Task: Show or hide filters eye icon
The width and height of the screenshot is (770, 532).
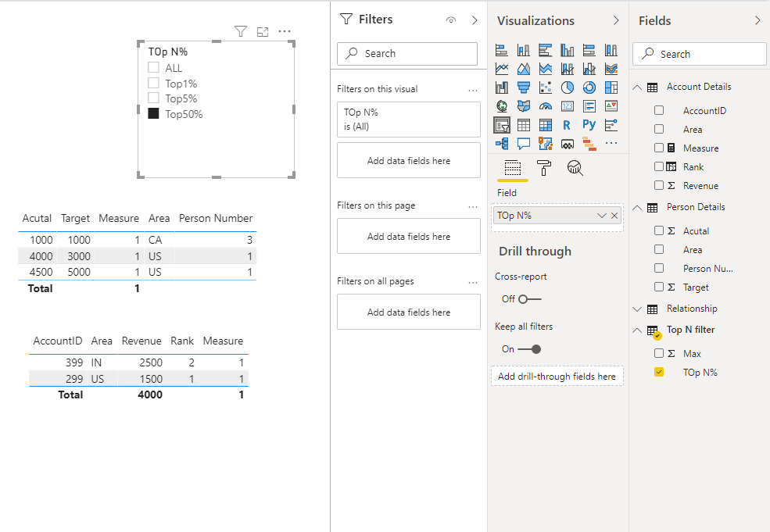Action: pyautogui.click(x=451, y=20)
